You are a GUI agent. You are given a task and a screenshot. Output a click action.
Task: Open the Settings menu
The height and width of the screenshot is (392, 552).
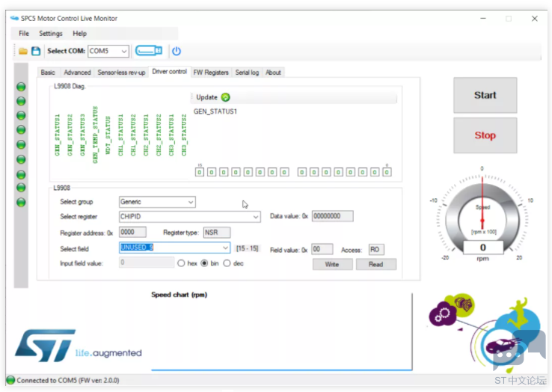(51, 34)
